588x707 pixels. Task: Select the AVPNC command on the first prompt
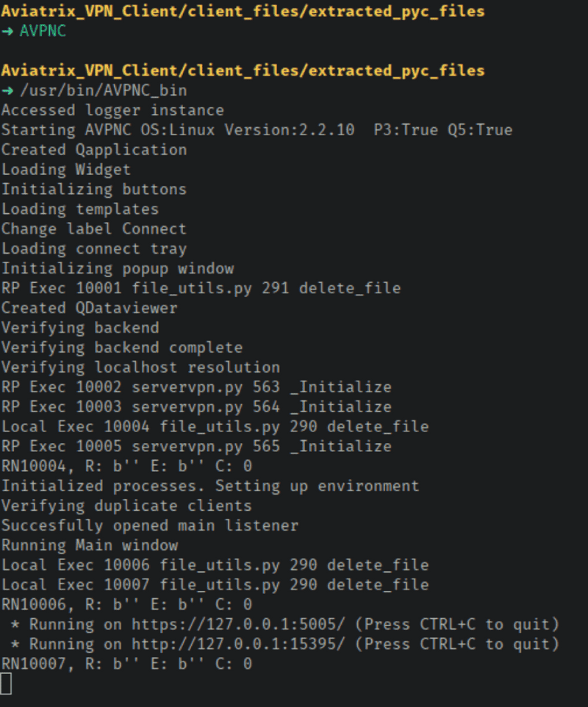click(43, 32)
